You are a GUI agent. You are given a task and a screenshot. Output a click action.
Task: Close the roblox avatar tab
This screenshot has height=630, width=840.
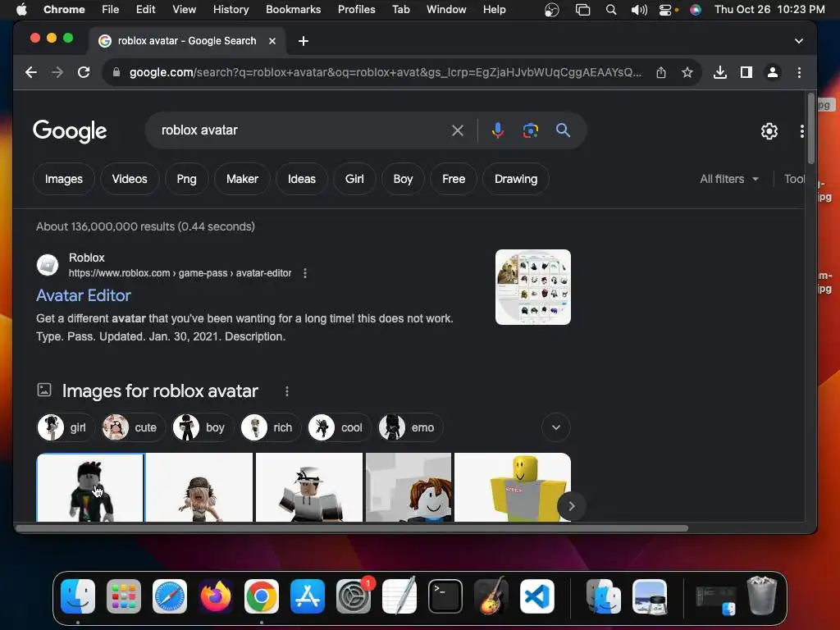(x=272, y=41)
